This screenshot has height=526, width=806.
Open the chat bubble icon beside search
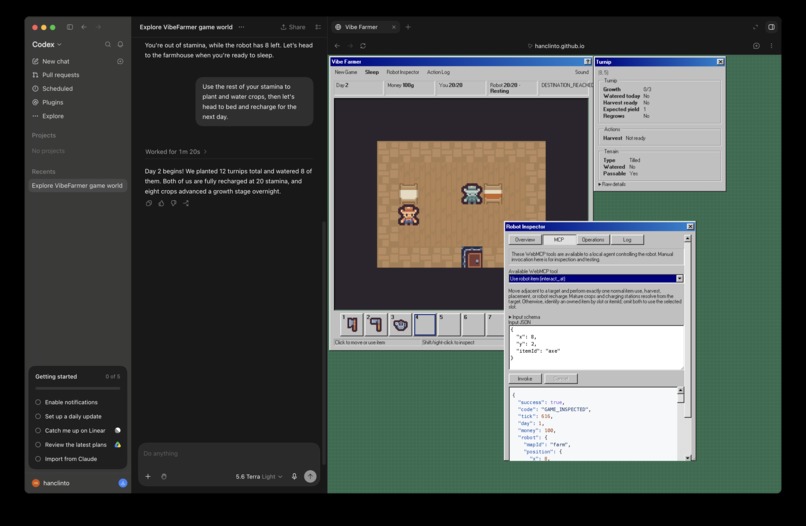click(x=120, y=45)
